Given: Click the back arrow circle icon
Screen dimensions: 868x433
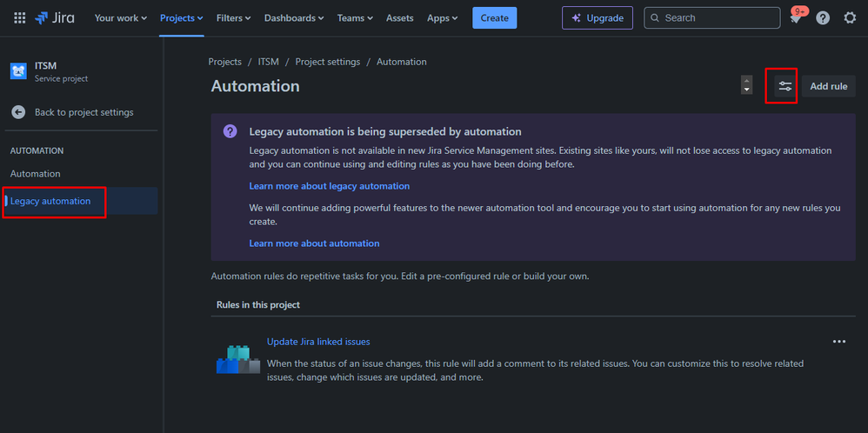Looking at the screenshot, I should click(x=18, y=112).
